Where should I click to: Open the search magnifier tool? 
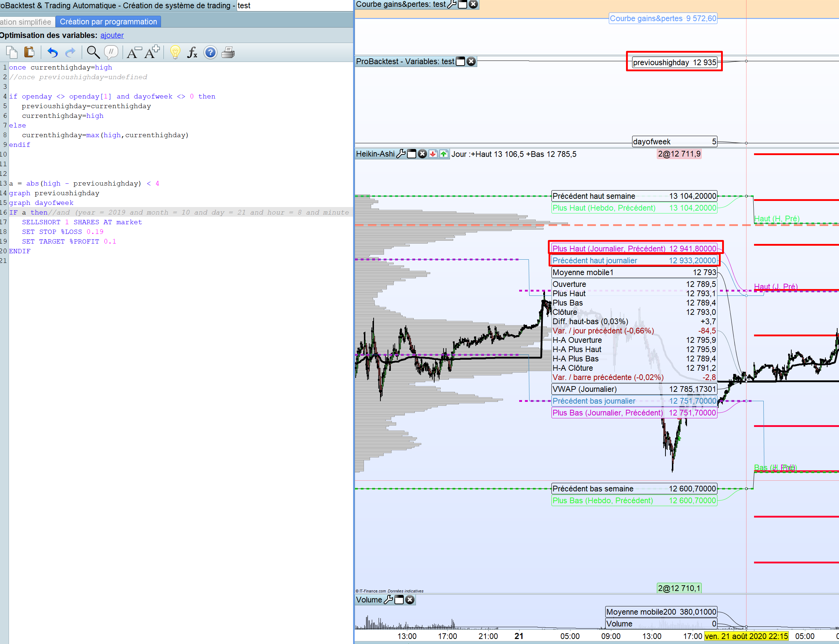[93, 52]
